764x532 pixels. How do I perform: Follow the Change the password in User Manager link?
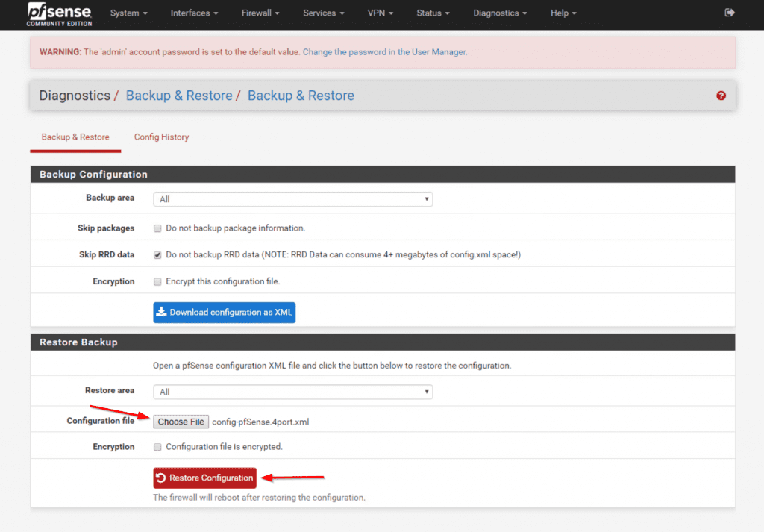[x=384, y=52]
